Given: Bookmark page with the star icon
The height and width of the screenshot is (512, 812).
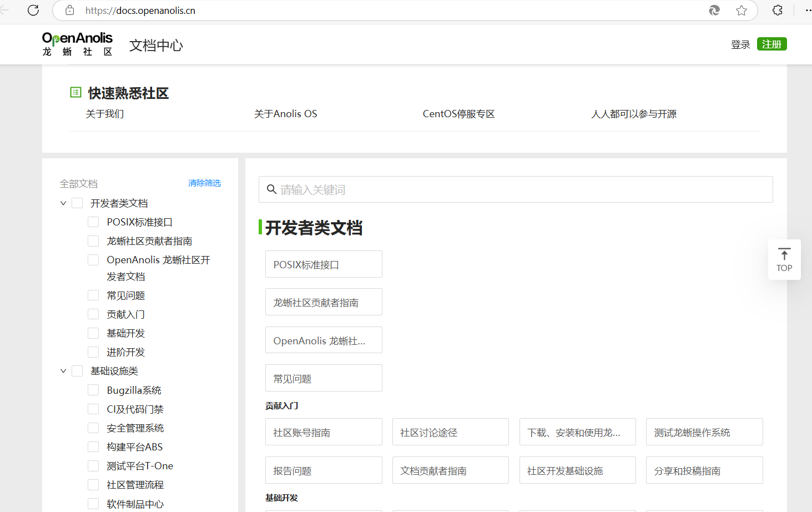Looking at the screenshot, I should [742, 10].
